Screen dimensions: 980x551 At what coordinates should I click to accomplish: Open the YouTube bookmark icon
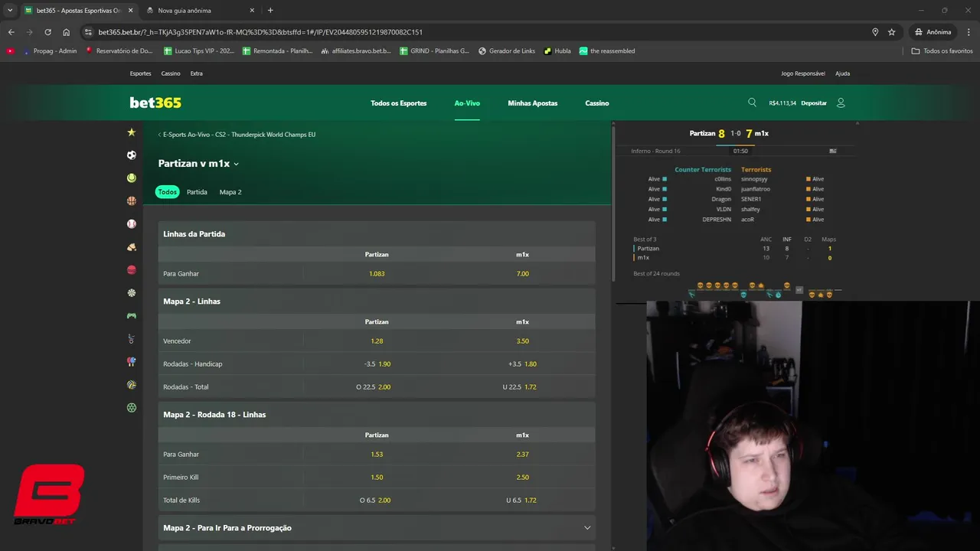click(10, 51)
